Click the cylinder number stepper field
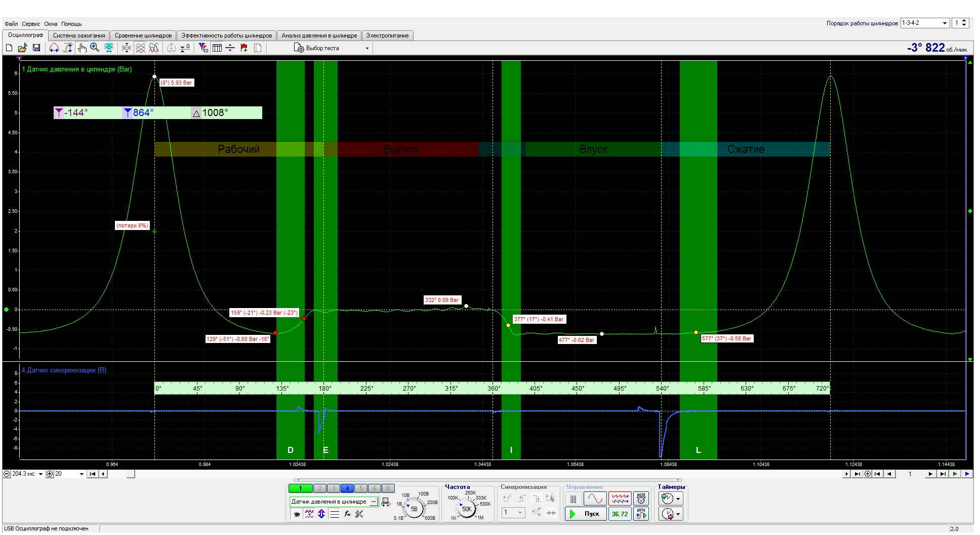Viewport: 980px width, 535px height. tap(960, 23)
